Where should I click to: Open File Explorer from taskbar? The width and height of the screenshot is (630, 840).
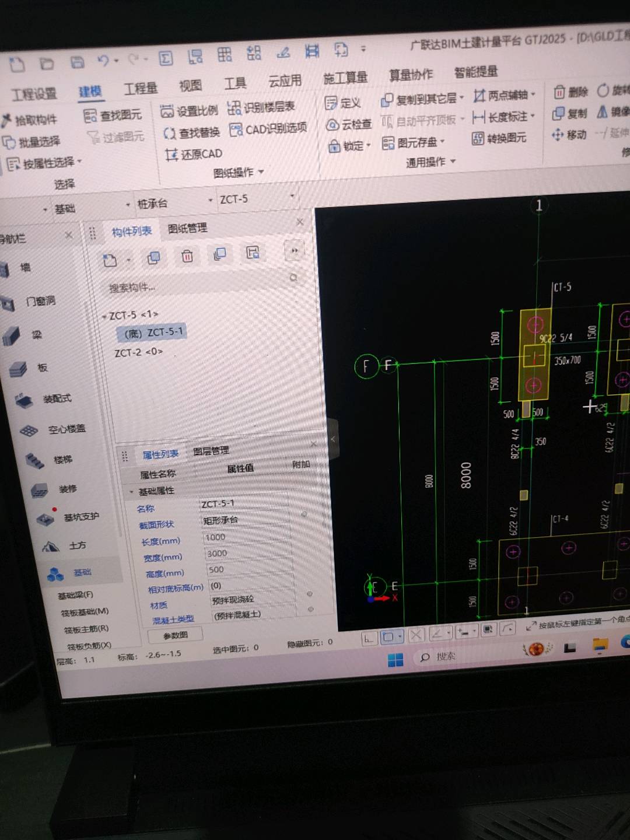click(600, 645)
